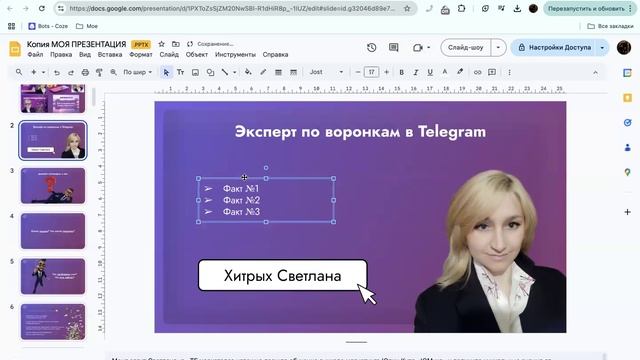Expand the new slide layout dropdown arrow
The height and width of the screenshot is (360, 640).
43,72
